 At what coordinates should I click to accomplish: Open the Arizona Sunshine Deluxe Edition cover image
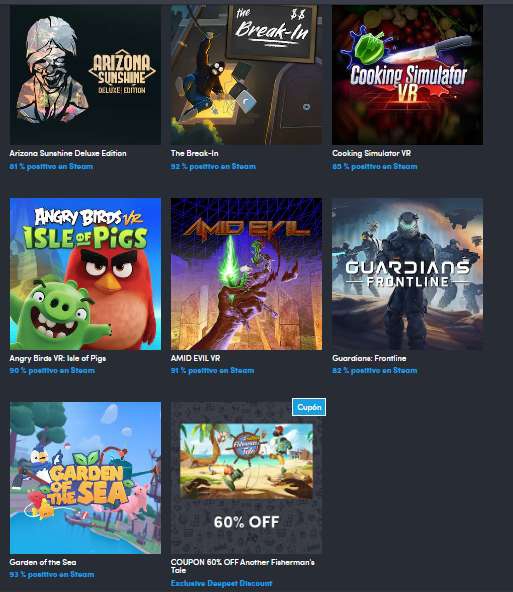(85, 75)
